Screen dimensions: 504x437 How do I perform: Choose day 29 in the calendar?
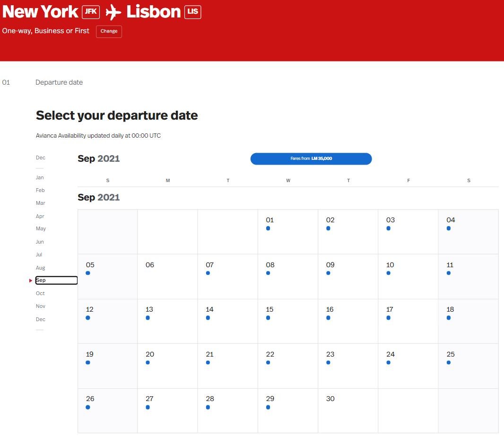pos(287,411)
